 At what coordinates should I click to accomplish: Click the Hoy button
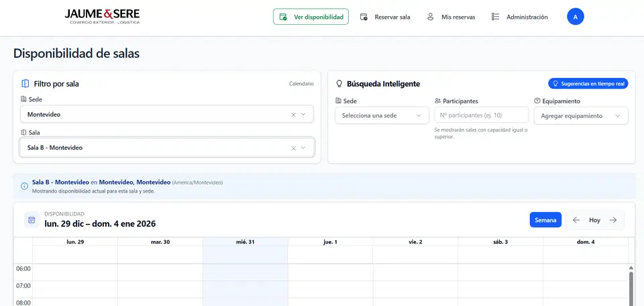[x=595, y=220]
